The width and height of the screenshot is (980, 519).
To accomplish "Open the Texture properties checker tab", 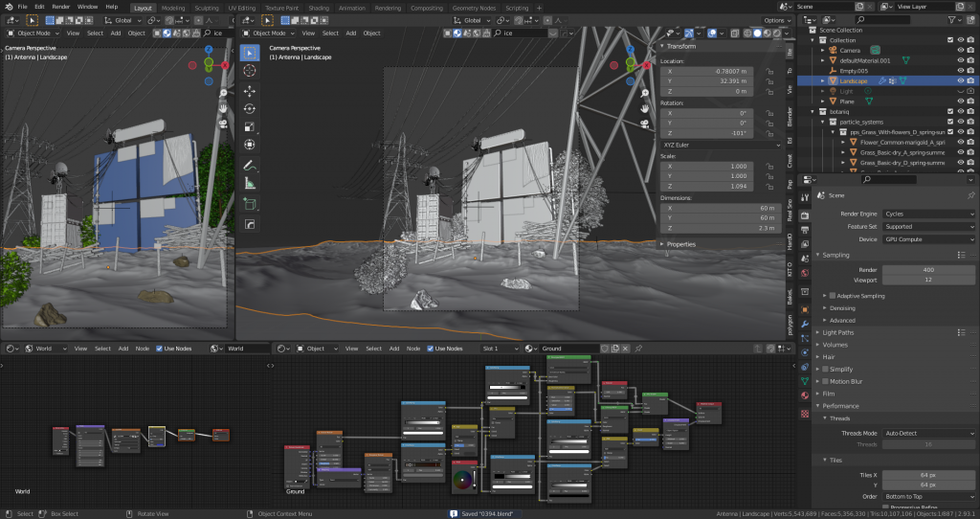I will coord(804,414).
